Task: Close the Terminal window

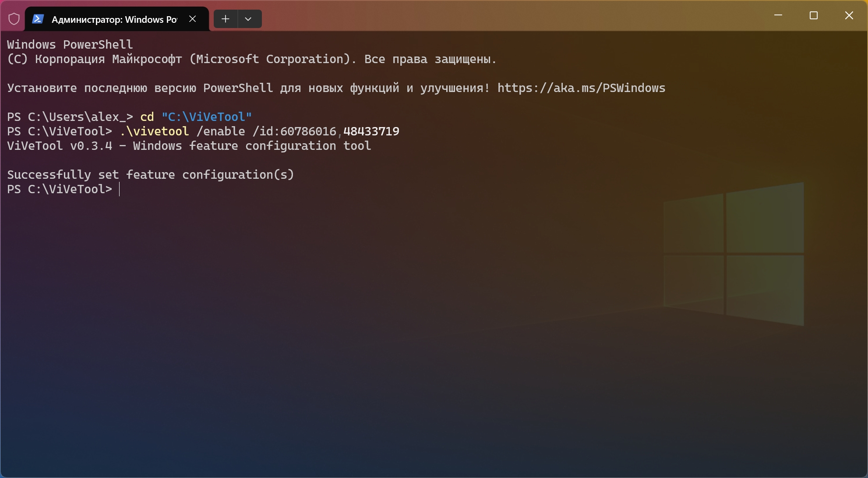Action: click(x=849, y=15)
